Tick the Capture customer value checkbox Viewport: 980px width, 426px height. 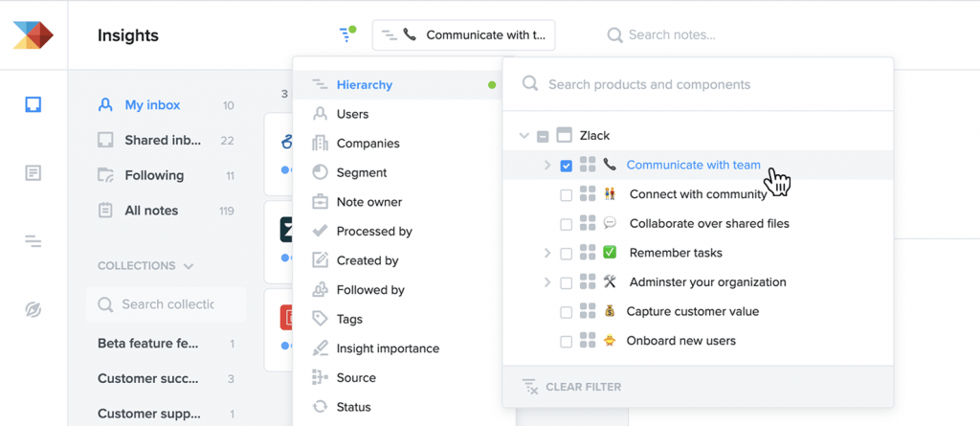(567, 312)
